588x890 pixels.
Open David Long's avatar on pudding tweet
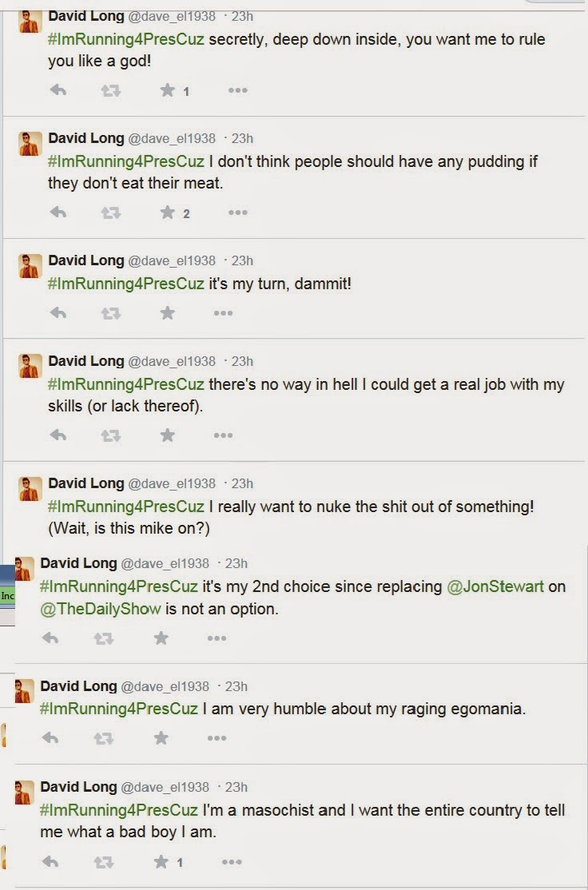tap(30, 144)
